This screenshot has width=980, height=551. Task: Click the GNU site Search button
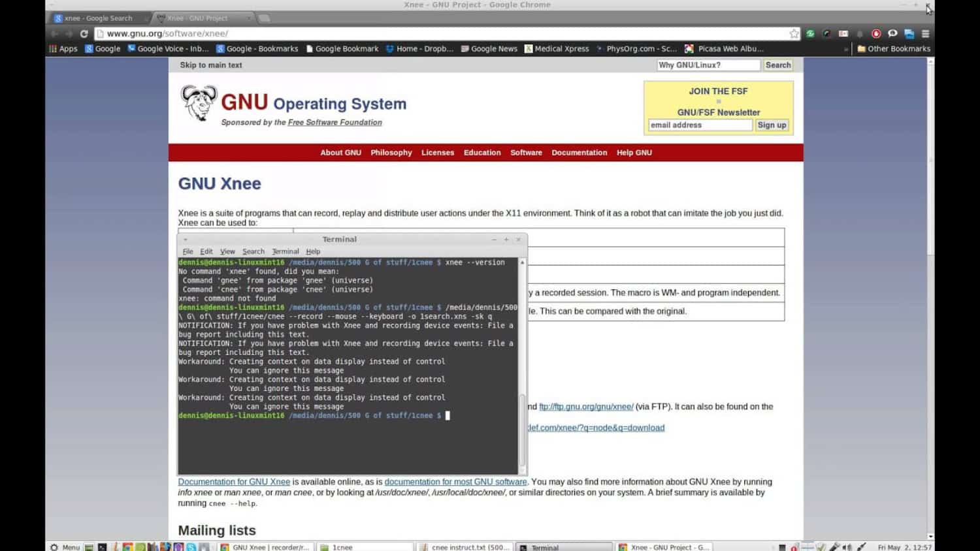pyautogui.click(x=777, y=65)
